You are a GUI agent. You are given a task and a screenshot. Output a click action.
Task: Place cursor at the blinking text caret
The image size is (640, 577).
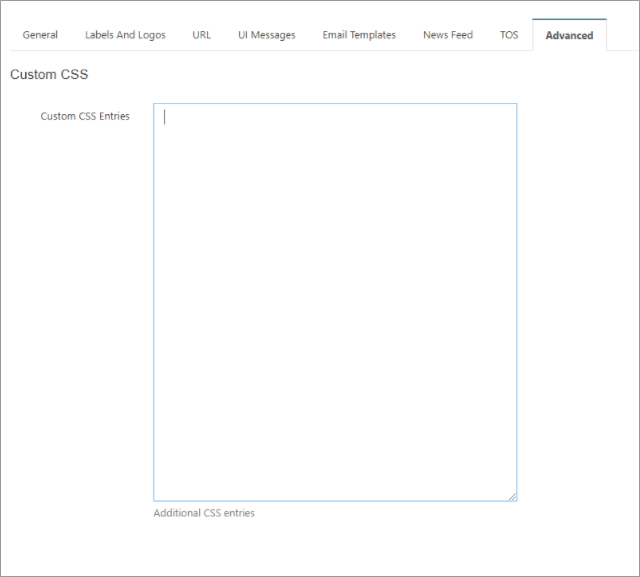(165, 116)
